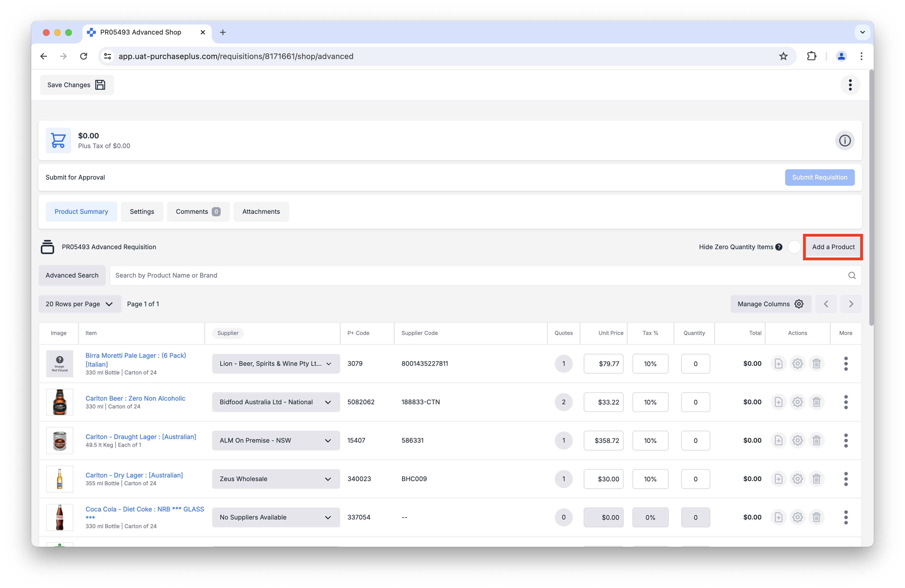Click quotes badge 2 for Carlton Beer Zero
This screenshot has height=588, width=905.
(563, 402)
